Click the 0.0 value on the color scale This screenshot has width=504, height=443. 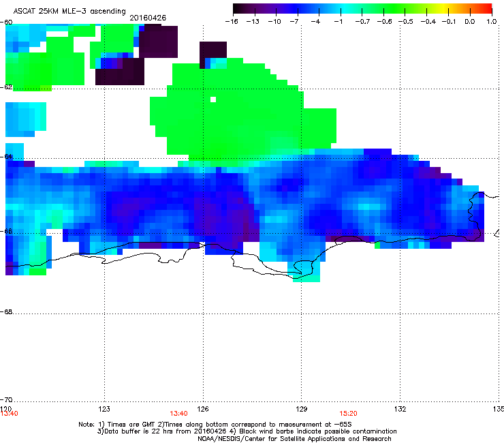[470, 22]
